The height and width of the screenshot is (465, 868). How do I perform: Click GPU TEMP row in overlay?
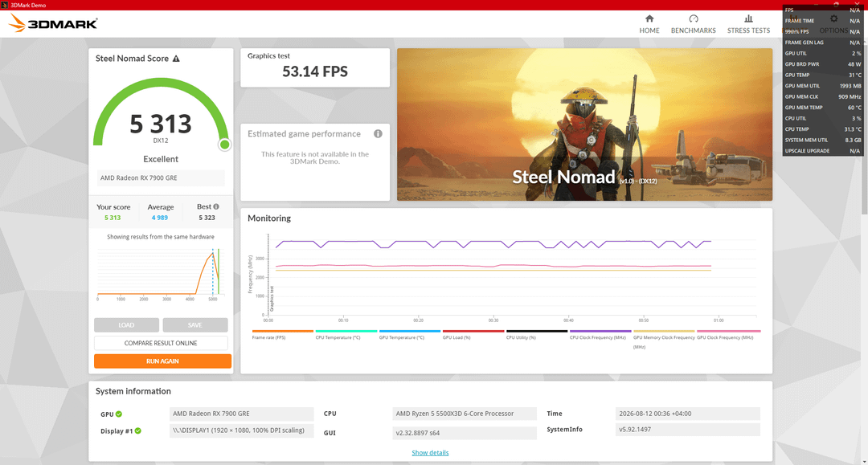(x=823, y=75)
